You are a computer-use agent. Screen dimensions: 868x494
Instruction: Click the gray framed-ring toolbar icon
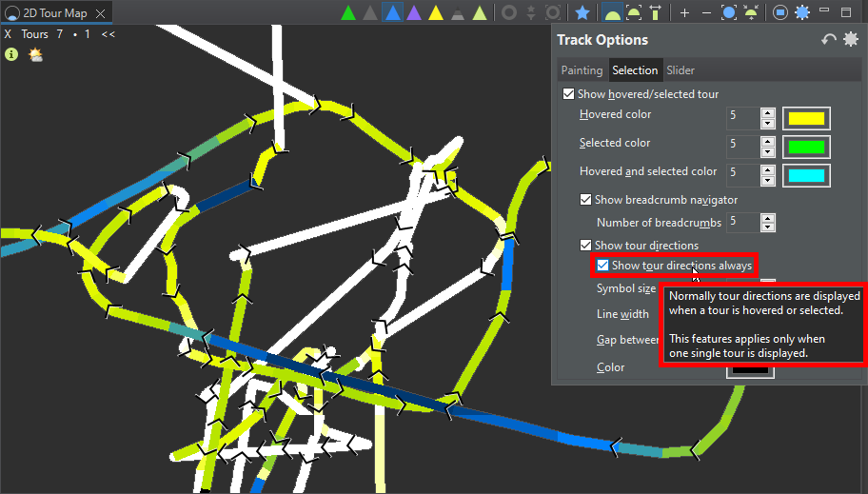552,12
